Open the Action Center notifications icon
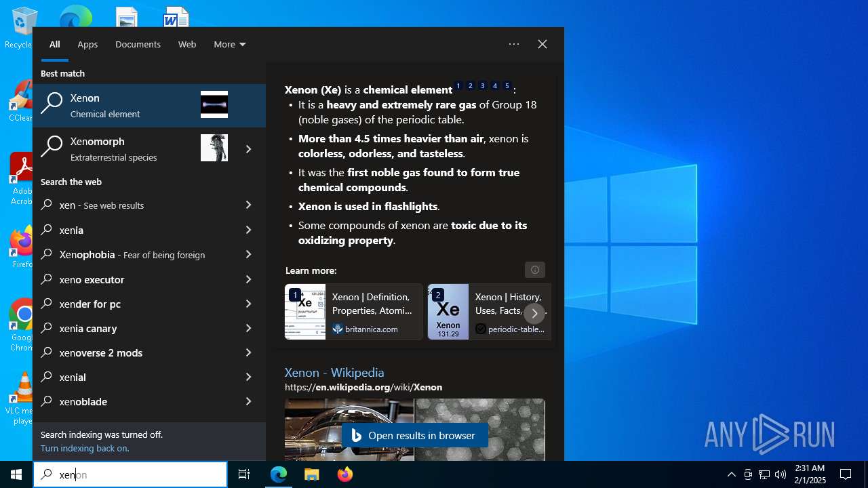Image resolution: width=868 pixels, height=488 pixels. pos(846,474)
